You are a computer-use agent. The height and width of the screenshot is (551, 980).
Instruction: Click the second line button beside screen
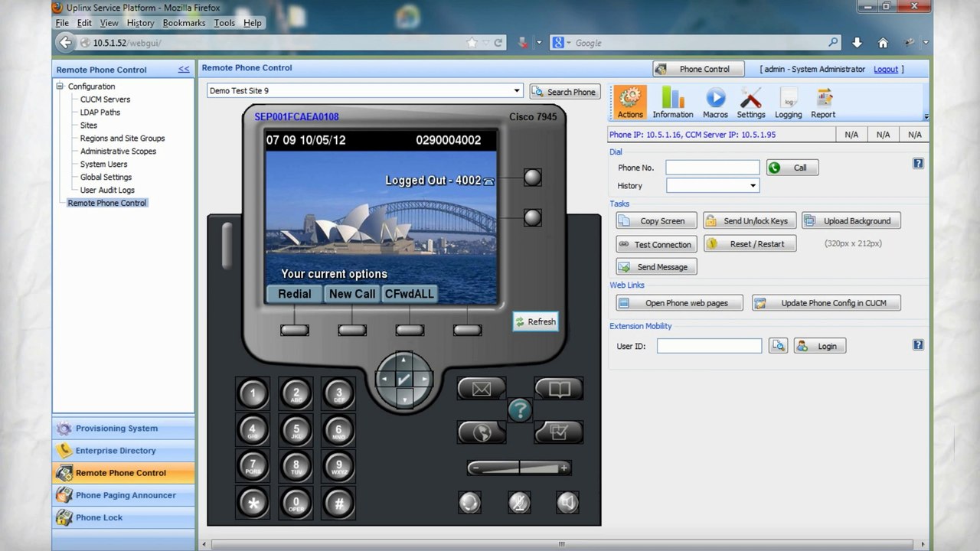(x=532, y=218)
